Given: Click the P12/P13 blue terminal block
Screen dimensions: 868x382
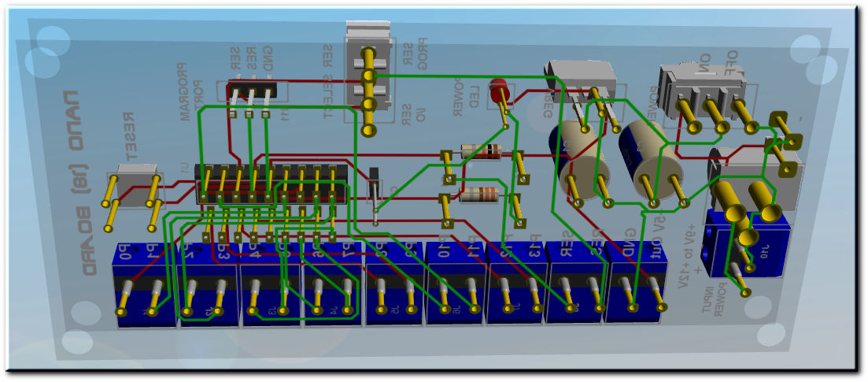Looking at the screenshot, I should [x=515, y=284].
